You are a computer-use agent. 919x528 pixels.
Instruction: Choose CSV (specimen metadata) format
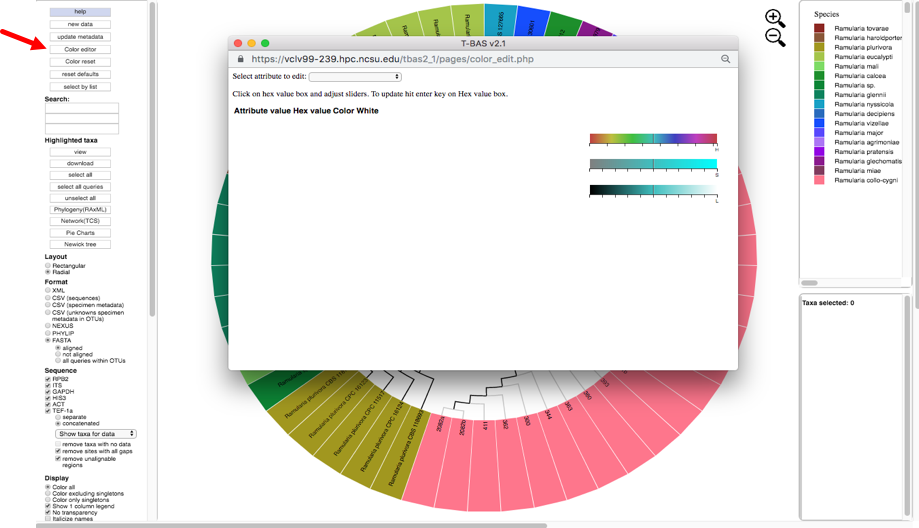48,305
